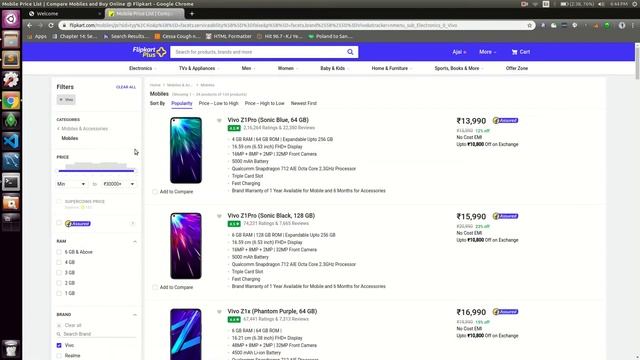The image size is (640, 360).
Task: Switch to the Welcome browser tab
Action: click(x=64, y=13)
